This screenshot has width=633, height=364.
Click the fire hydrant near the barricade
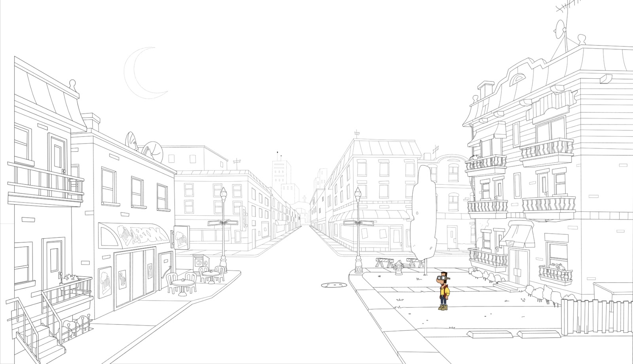398,268
